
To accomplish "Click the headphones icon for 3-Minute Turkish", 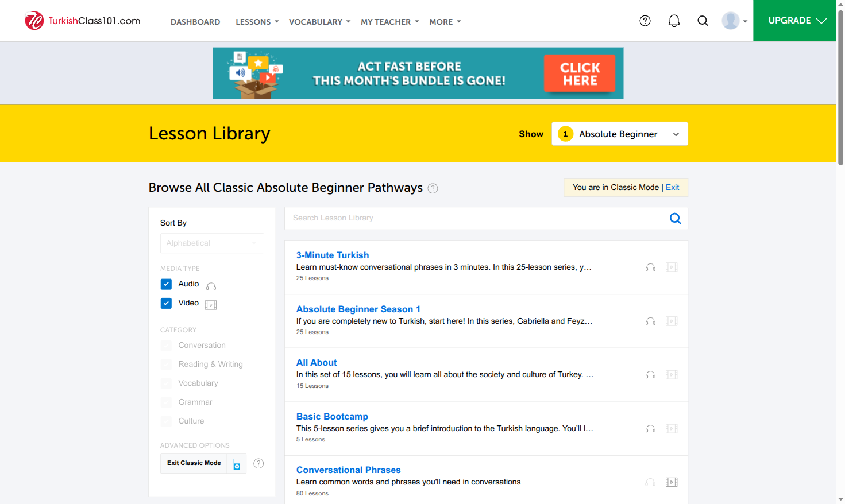I will 650,267.
